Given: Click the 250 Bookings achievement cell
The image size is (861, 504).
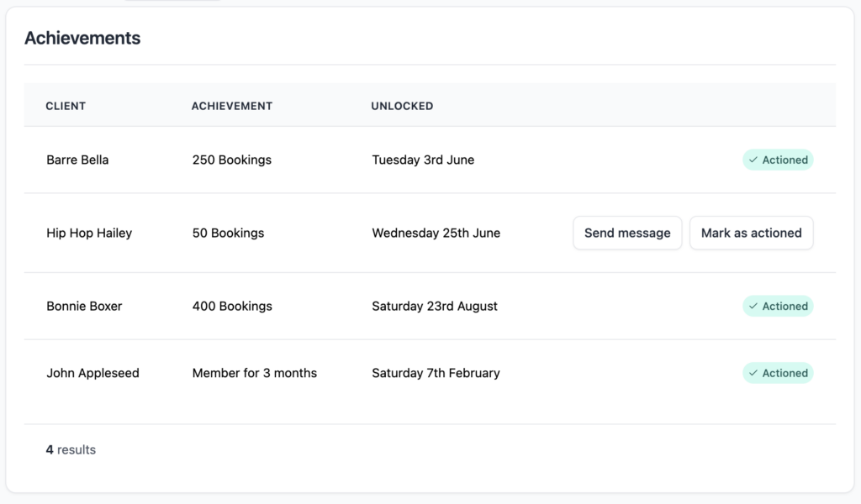Looking at the screenshot, I should [232, 160].
